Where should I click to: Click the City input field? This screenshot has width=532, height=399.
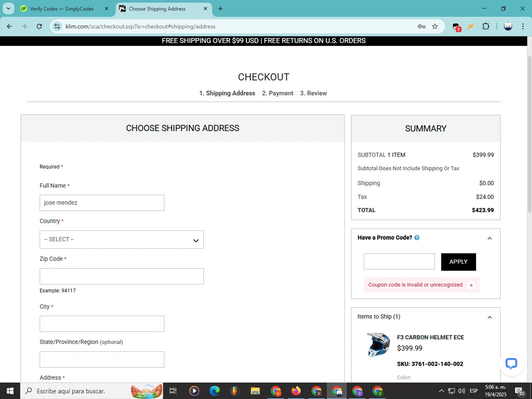pos(102,324)
